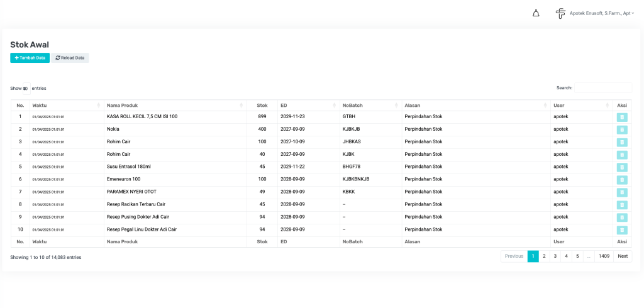Delete PARAMEX NYERI OTOT row
The width and height of the screenshot is (644, 308).
[621, 192]
